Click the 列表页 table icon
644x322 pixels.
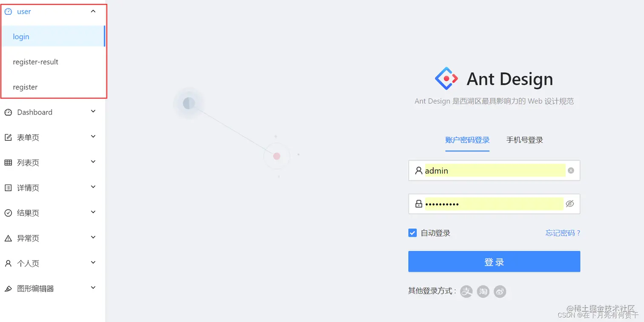tap(9, 162)
